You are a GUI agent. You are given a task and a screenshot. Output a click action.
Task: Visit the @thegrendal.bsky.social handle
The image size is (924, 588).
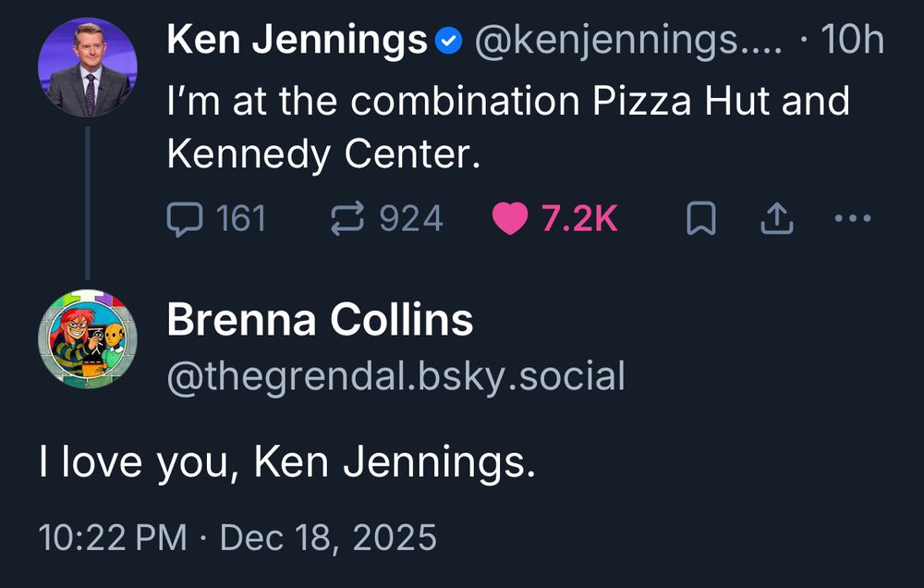click(395, 376)
